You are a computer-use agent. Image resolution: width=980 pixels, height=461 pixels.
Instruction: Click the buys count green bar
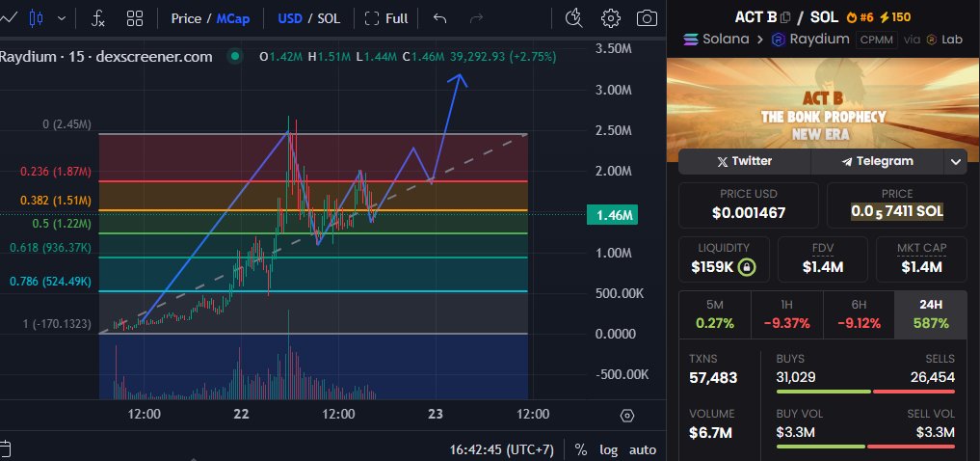(x=823, y=392)
